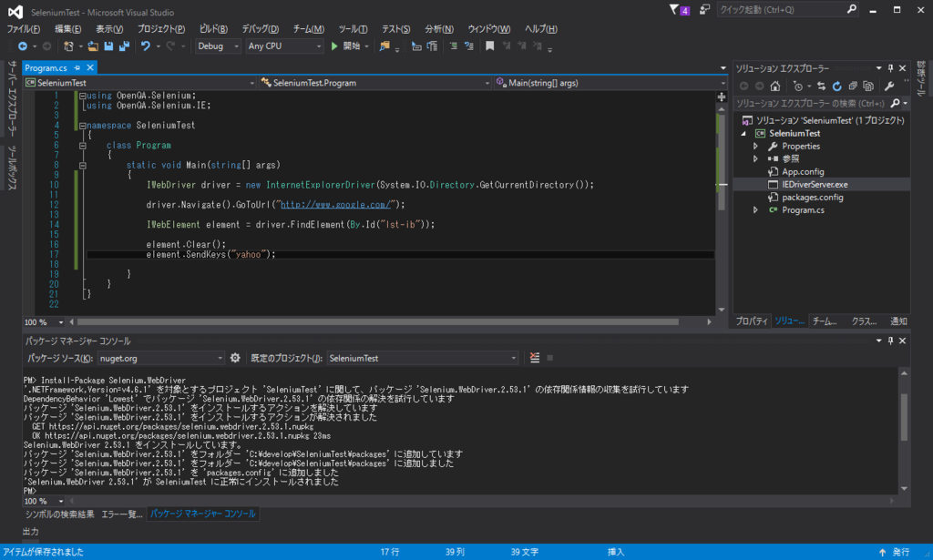The image size is (933, 560).
Task: Start debugging with the green play button
Action: pyautogui.click(x=334, y=46)
